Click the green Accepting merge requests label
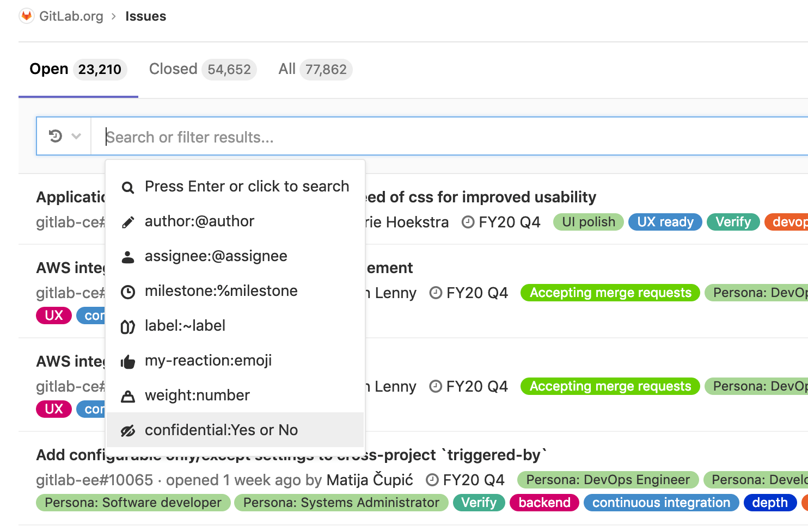This screenshot has height=532, width=808. point(609,293)
